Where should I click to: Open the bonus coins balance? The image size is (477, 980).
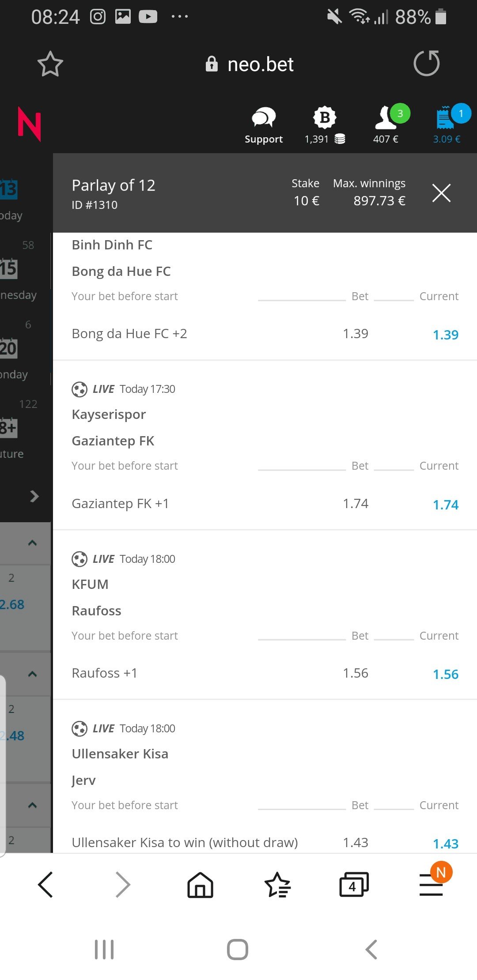click(x=325, y=125)
